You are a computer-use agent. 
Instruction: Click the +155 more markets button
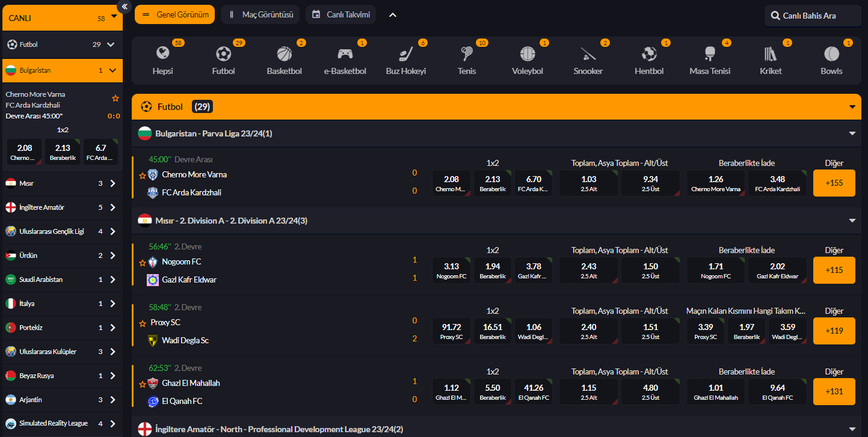click(x=834, y=183)
